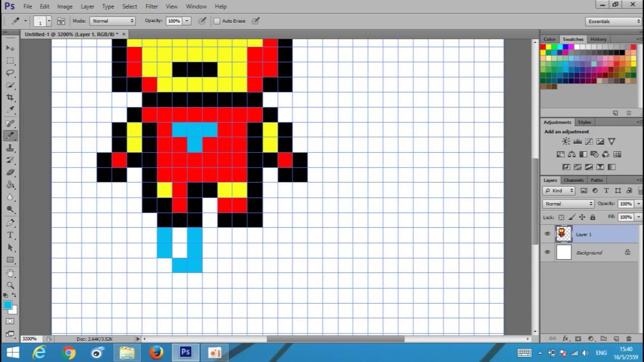This screenshot has height=362, width=644.
Task: Click the Brightness/Contrast adjustment icon
Action: click(x=567, y=142)
